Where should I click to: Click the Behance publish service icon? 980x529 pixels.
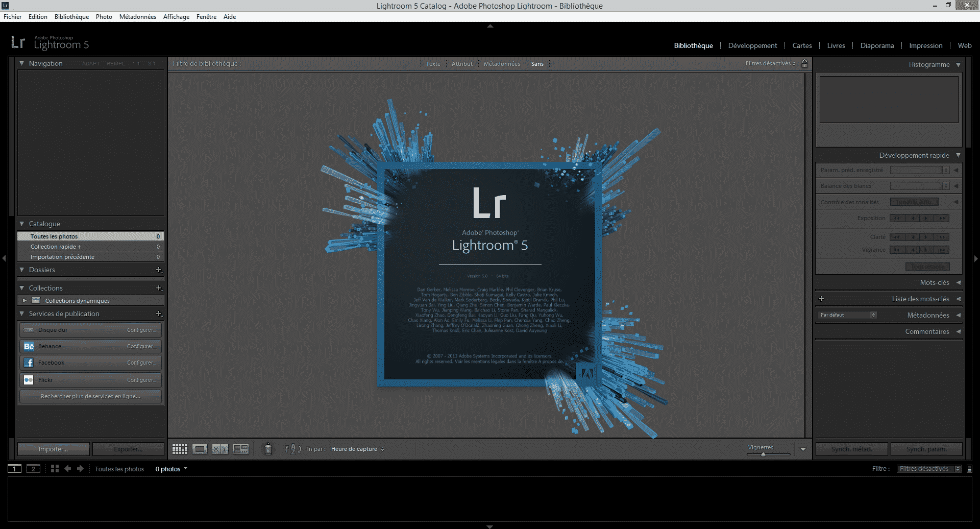[x=29, y=346]
